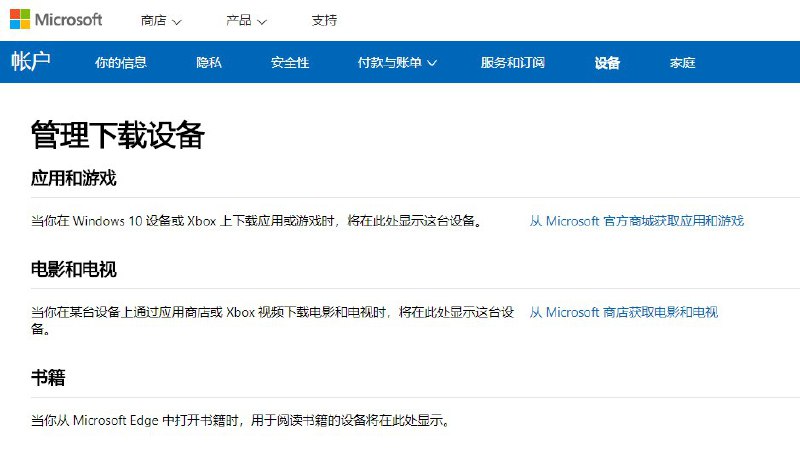Click the 电影和电视 section heading
The image size is (800, 452).
click(73, 269)
